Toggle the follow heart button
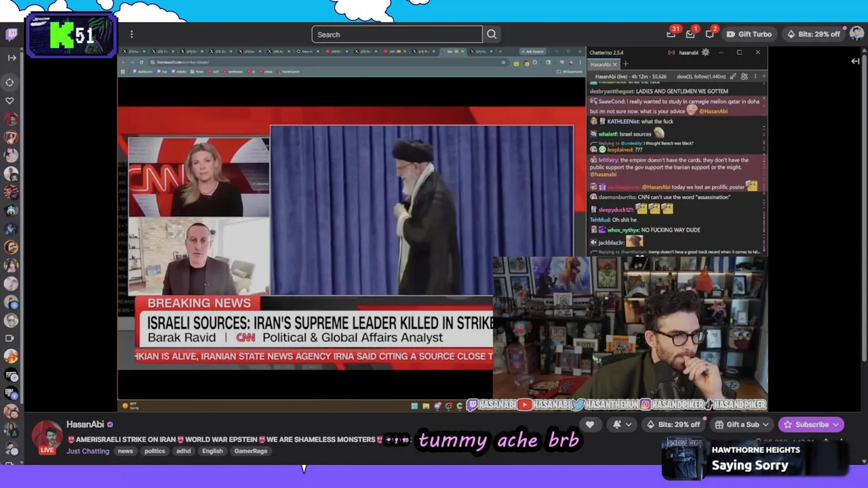 (590, 425)
